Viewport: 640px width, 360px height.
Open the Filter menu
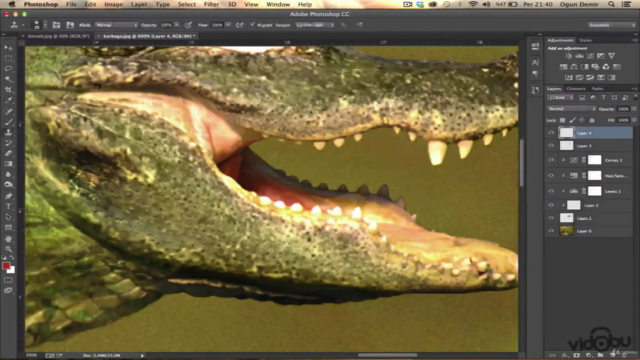pos(211,4)
